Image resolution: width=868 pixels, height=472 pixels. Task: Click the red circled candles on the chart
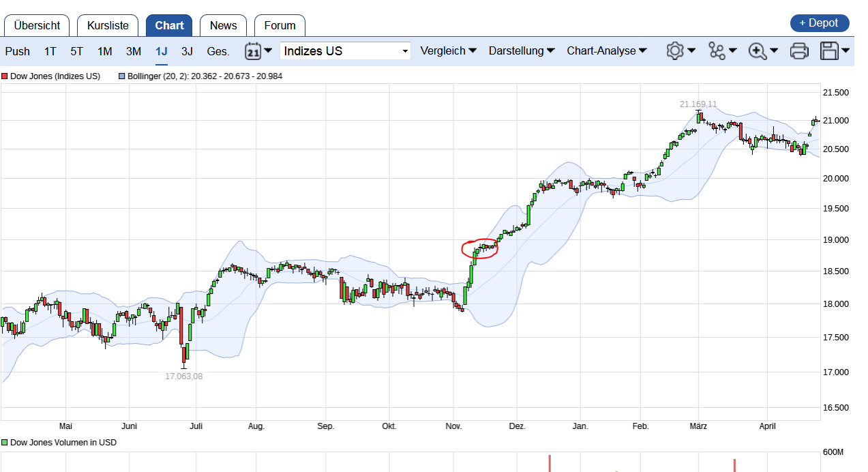coord(480,249)
